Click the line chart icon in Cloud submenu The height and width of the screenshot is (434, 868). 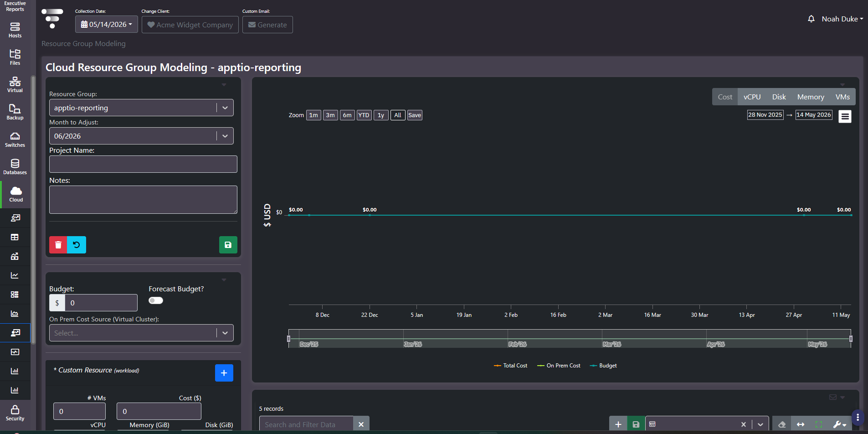(x=15, y=275)
